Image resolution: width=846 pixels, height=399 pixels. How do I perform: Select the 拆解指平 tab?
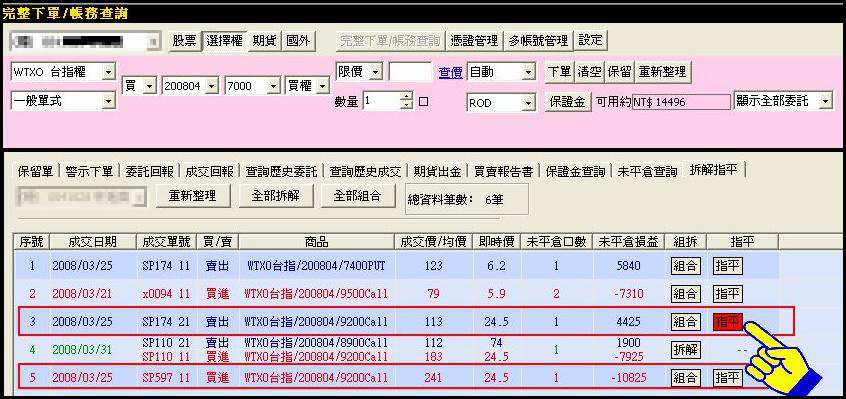click(714, 170)
